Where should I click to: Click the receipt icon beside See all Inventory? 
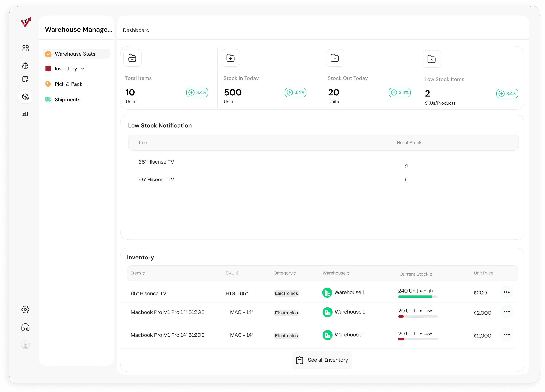(300, 360)
